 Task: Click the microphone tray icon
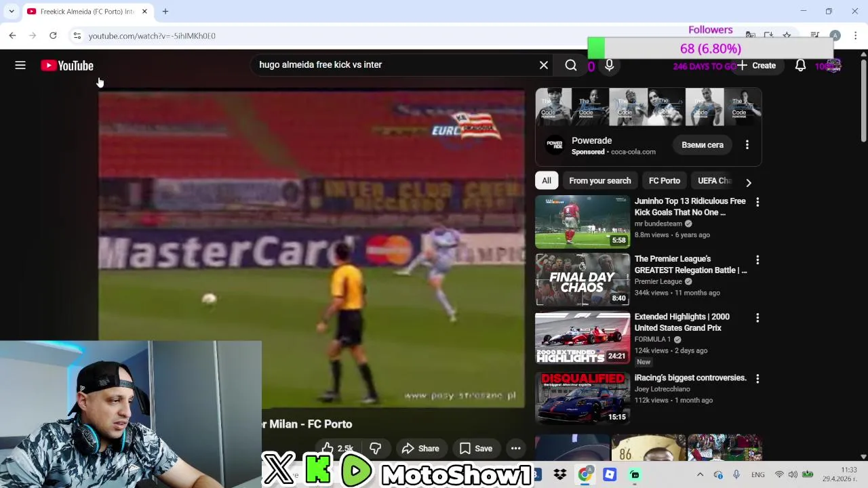(736, 474)
